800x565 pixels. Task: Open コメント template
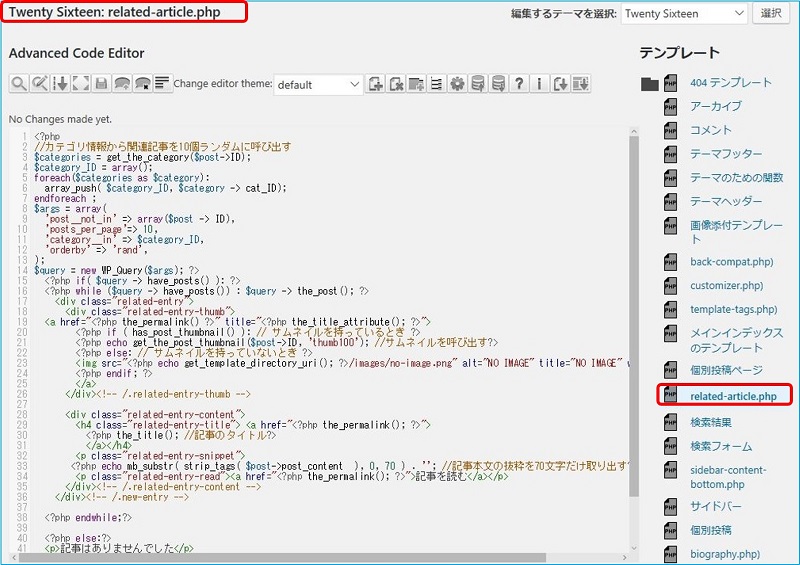[x=711, y=130]
